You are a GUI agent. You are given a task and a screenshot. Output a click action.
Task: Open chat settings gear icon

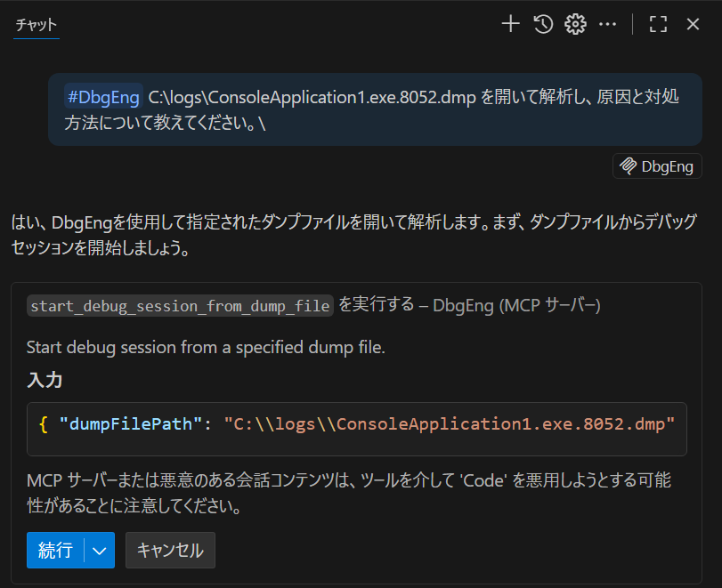(x=576, y=24)
